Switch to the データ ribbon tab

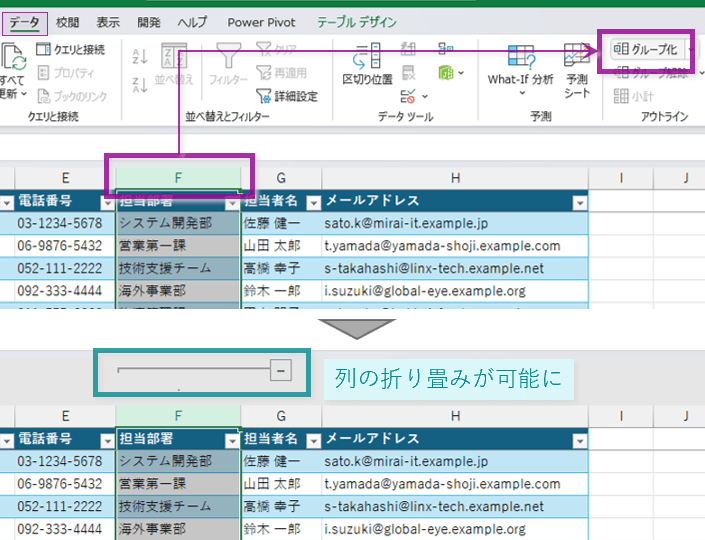point(24,22)
